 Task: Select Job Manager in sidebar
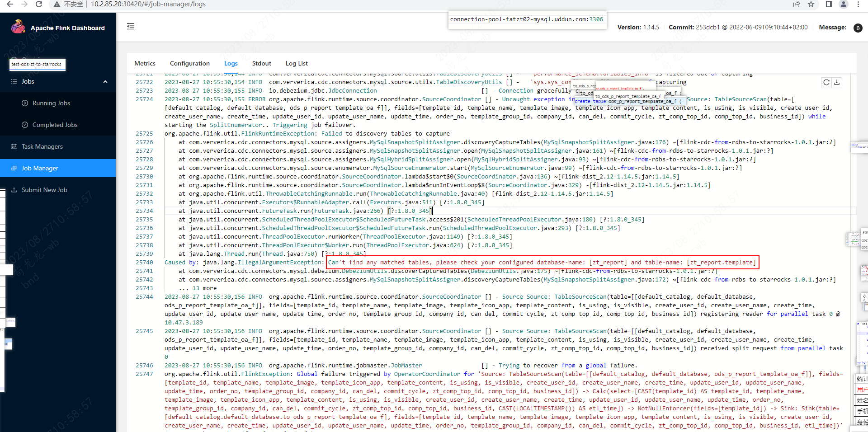click(x=58, y=168)
